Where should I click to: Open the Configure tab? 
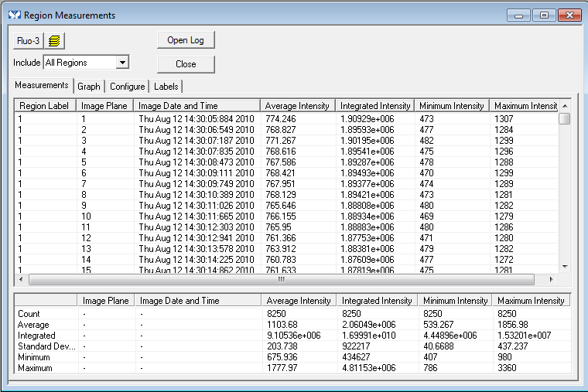[127, 87]
